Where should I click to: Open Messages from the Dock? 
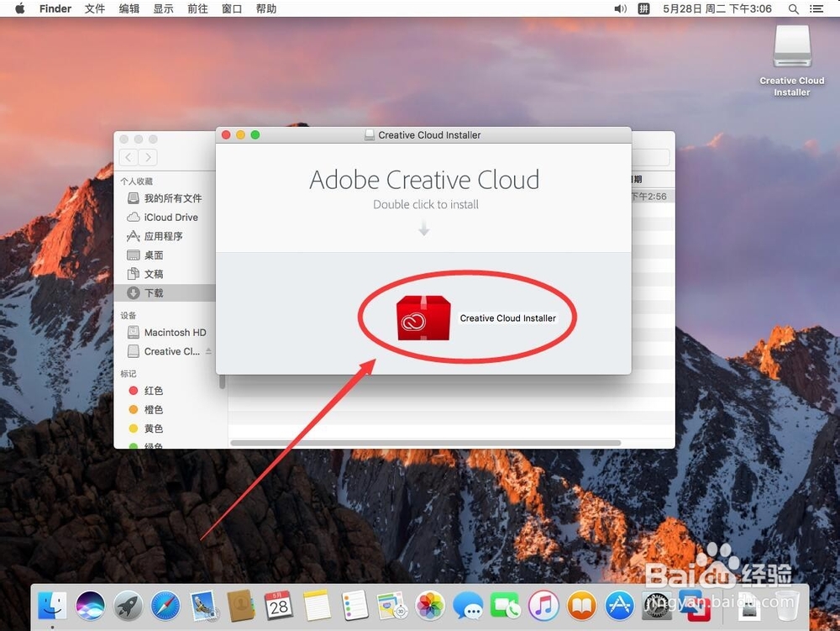coord(468,606)
